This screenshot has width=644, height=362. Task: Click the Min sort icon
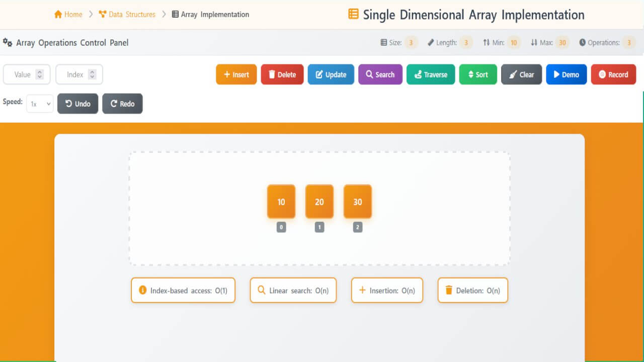486,43
